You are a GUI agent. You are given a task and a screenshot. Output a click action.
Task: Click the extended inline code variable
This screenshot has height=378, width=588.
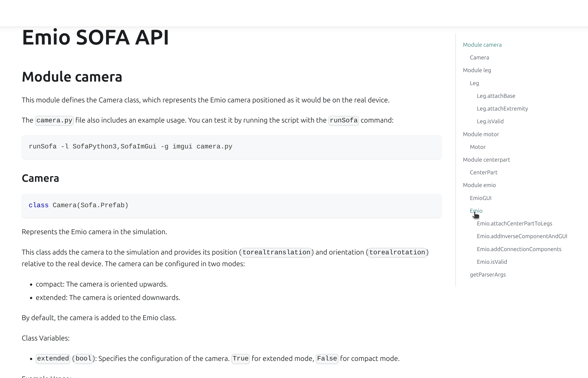[53, 359]
